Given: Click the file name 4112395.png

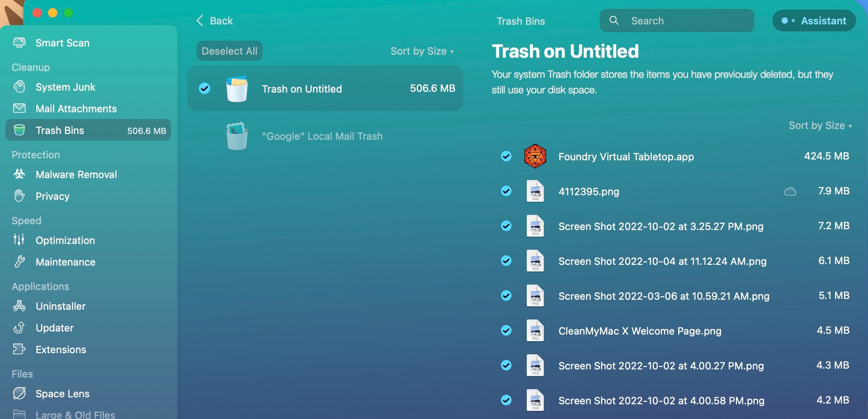Looking at the screenshot, I should (589, 191).
